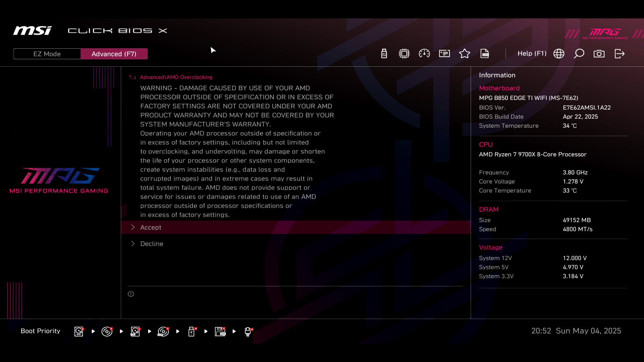Switch to EZ Mode
644x362 pixels.
[47, 54]
